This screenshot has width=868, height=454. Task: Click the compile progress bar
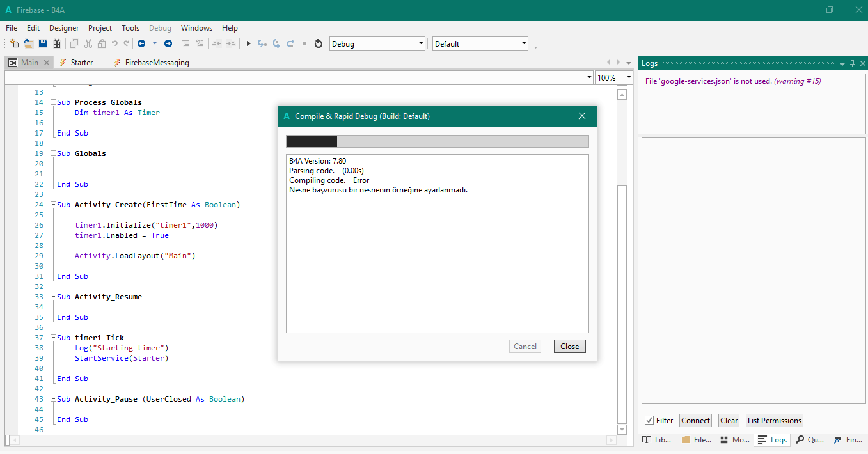tap(437, 141)
